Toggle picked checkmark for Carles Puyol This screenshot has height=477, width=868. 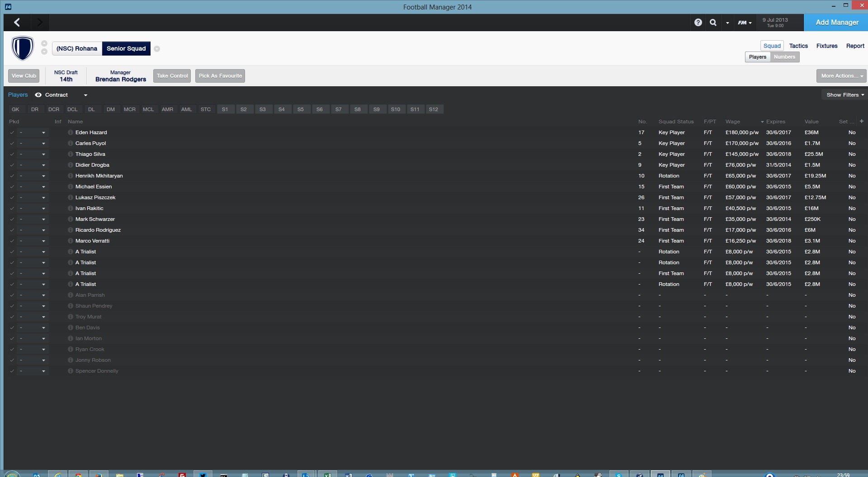point(12,143)
